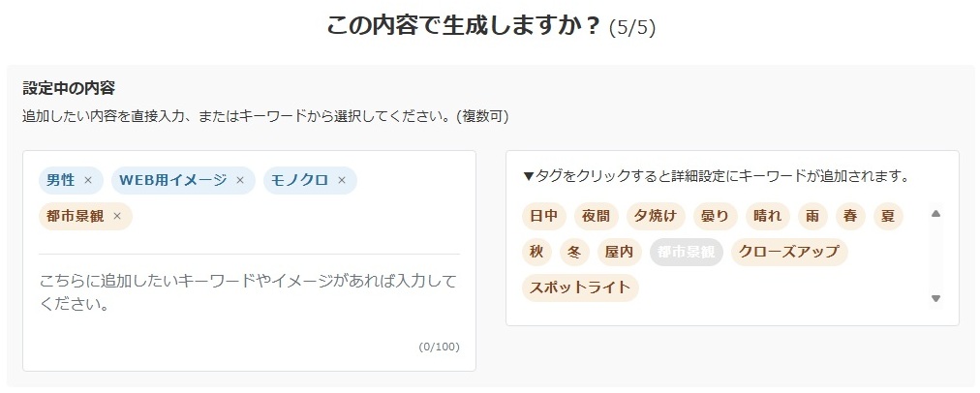Remove the 都市景観 chip with its ×
Viewport: 980px width, 393px height.
click(117, 216)
